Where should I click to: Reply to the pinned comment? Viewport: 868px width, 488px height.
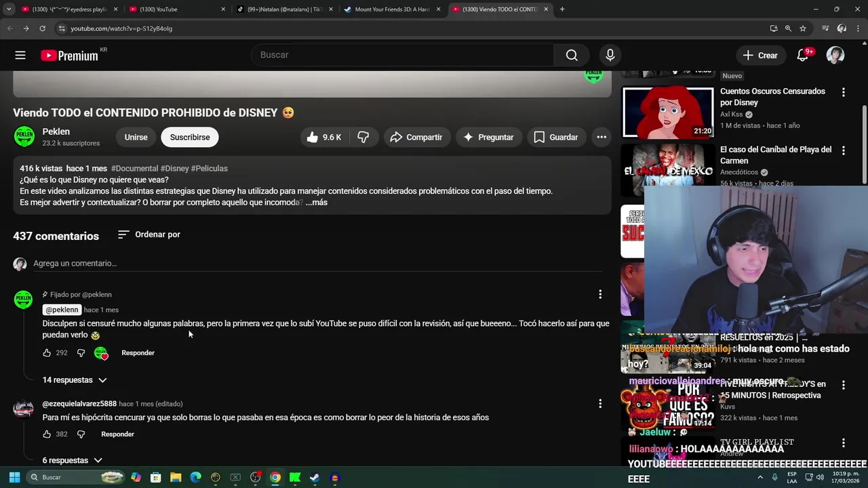(x=138, y=352)
